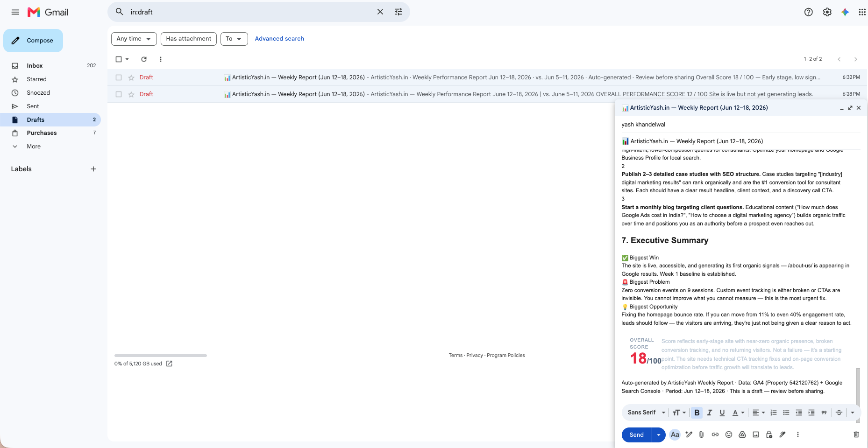
Task: Open the text color dropdown
Action: tap(739, 413)
